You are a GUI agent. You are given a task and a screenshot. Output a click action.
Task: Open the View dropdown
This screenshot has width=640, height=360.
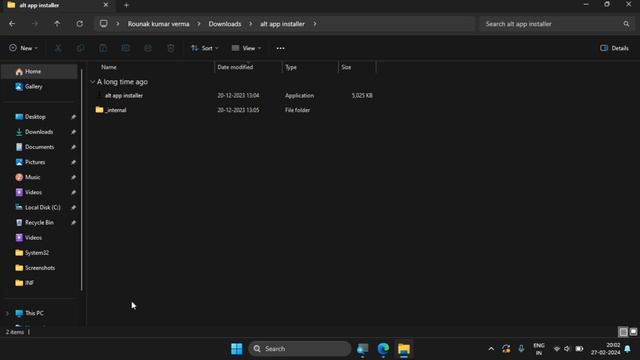click(246, 48)
